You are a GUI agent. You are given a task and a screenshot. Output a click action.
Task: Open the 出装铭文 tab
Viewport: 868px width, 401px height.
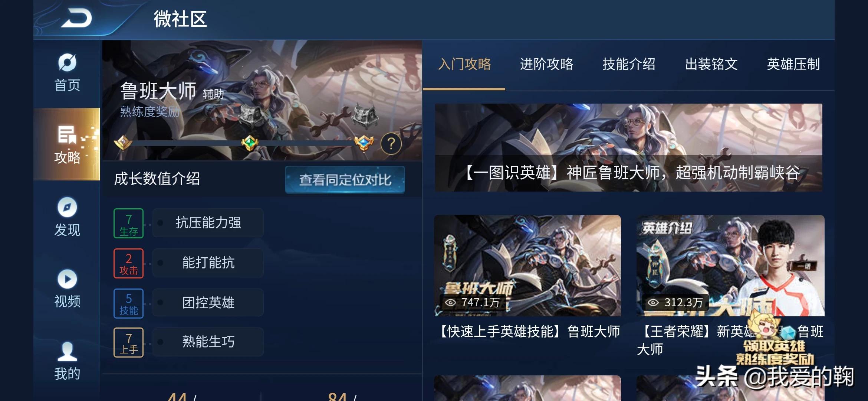click(x=711, y=64)
